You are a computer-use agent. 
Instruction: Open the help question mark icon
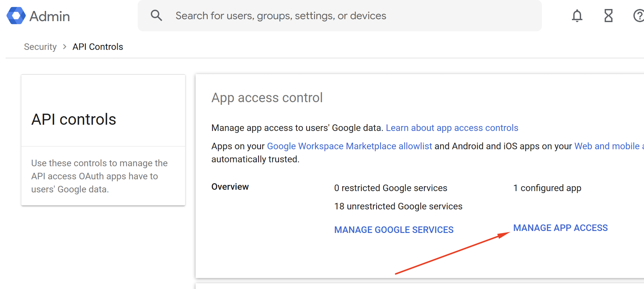tap(639, 16)
